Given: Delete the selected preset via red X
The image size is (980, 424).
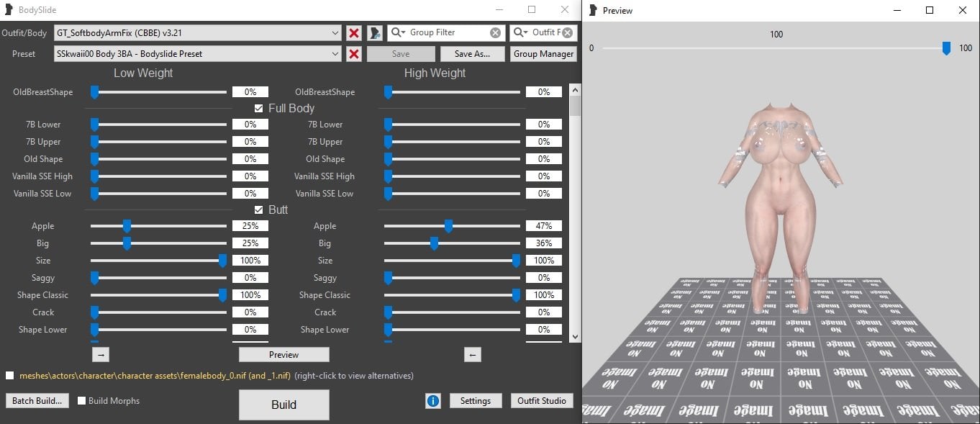Looking at the screenshot, I should pos(354,54).
